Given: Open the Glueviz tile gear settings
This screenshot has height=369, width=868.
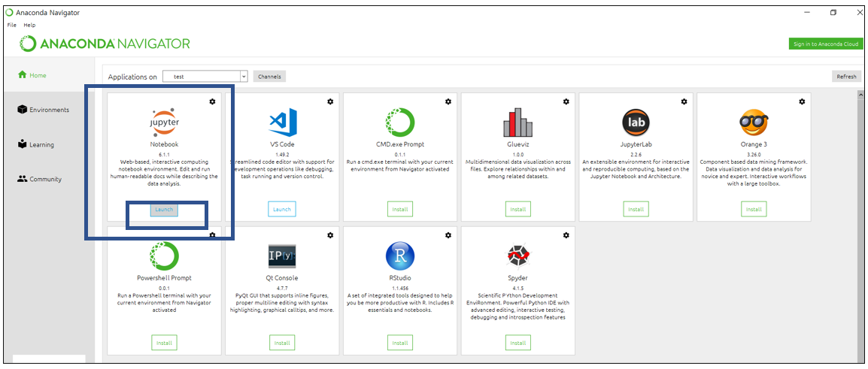Looking at the screenshot, I should point(566,101).
